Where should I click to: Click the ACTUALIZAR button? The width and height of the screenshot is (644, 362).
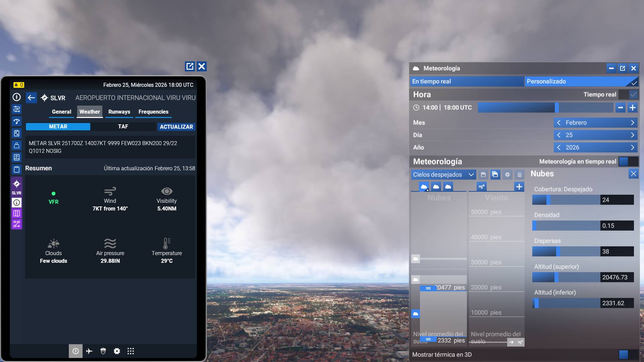(x=176, y=127)
